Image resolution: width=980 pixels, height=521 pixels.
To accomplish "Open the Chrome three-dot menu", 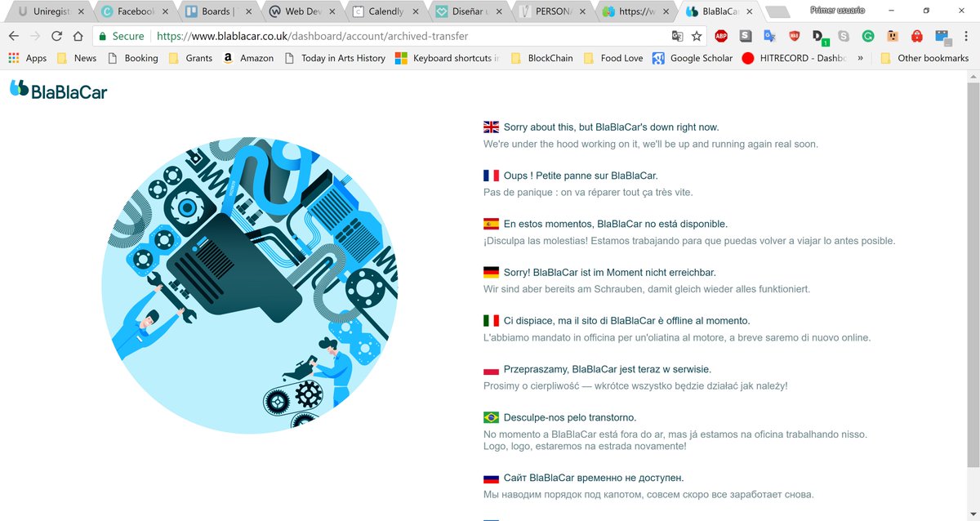I will (x=967, y=36).
